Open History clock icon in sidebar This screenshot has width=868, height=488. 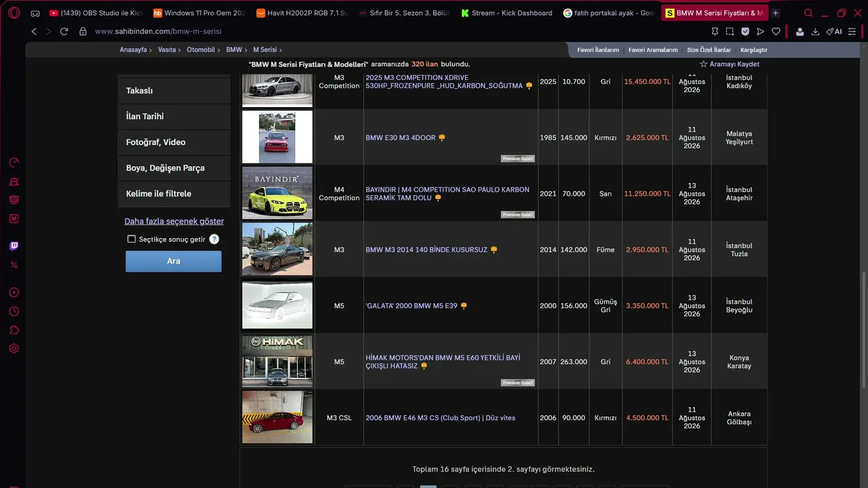point(14,312)
